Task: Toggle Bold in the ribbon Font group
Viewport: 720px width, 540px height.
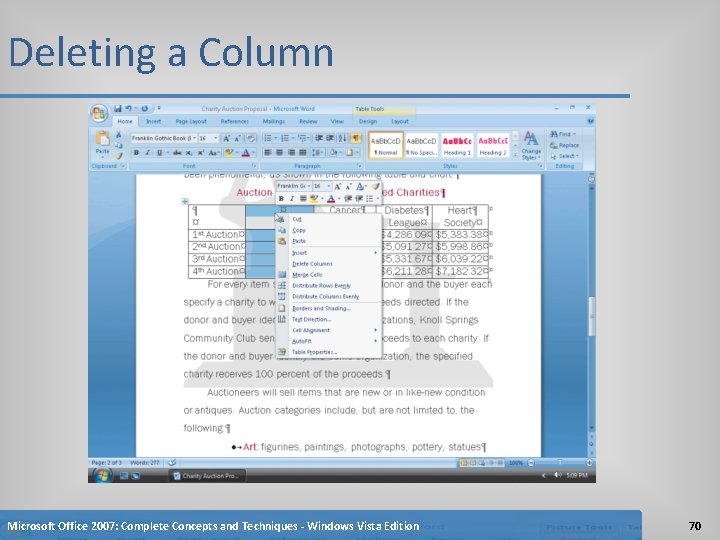Action: 136,152
